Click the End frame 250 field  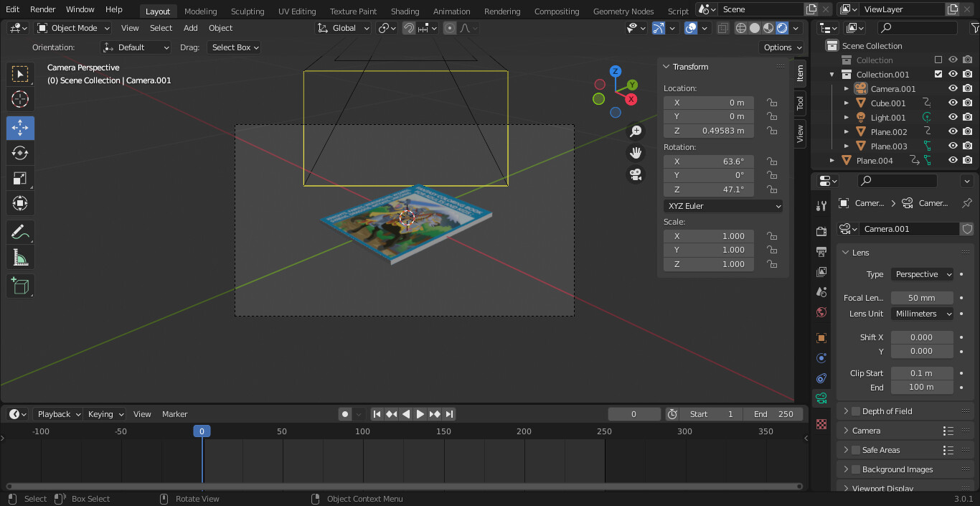click(775, 414)
